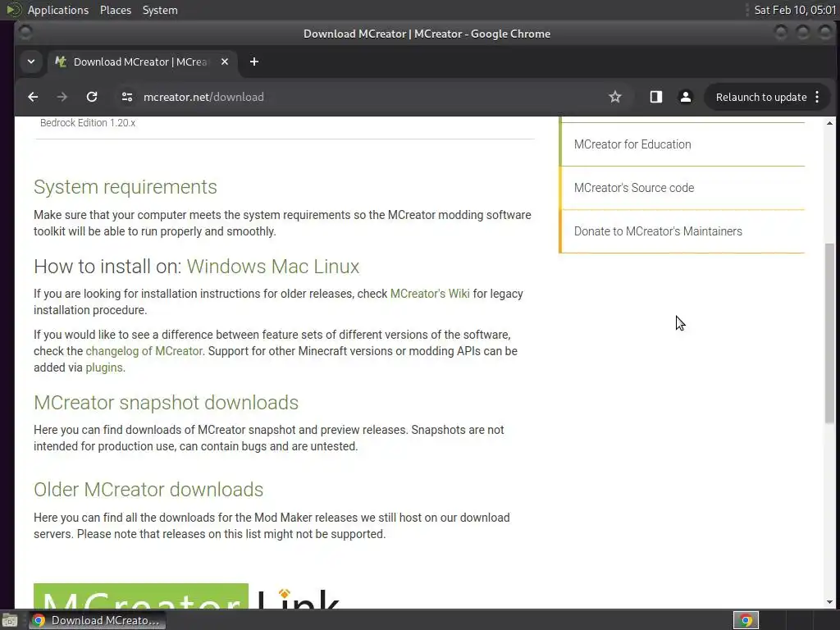Open the Applications menu
The height and width of the screenshot is (630, 840).
tap(58, 10)
